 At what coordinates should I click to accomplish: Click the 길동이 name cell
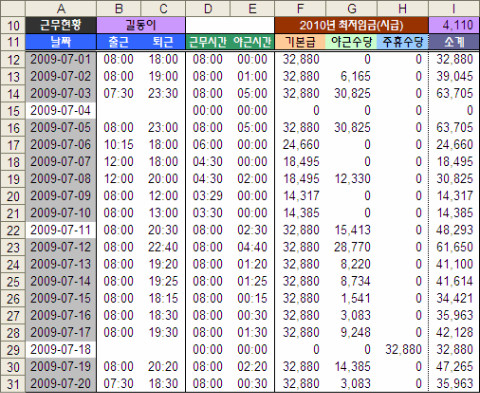[141, 25]
